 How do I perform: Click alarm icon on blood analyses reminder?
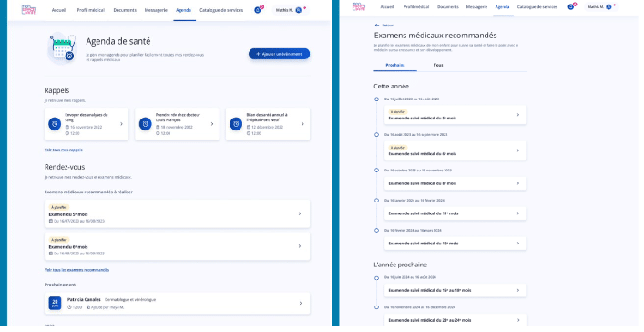[55, 124]
